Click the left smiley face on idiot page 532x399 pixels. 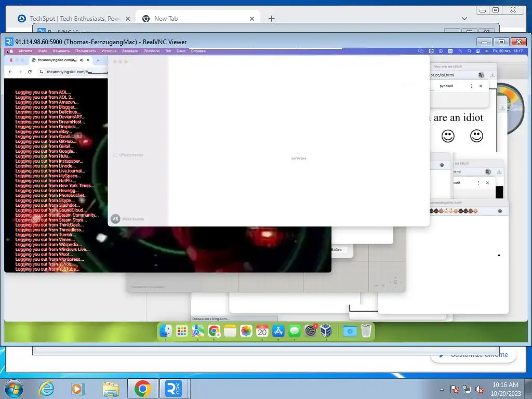pyautogui.click(x=448, y=136)
